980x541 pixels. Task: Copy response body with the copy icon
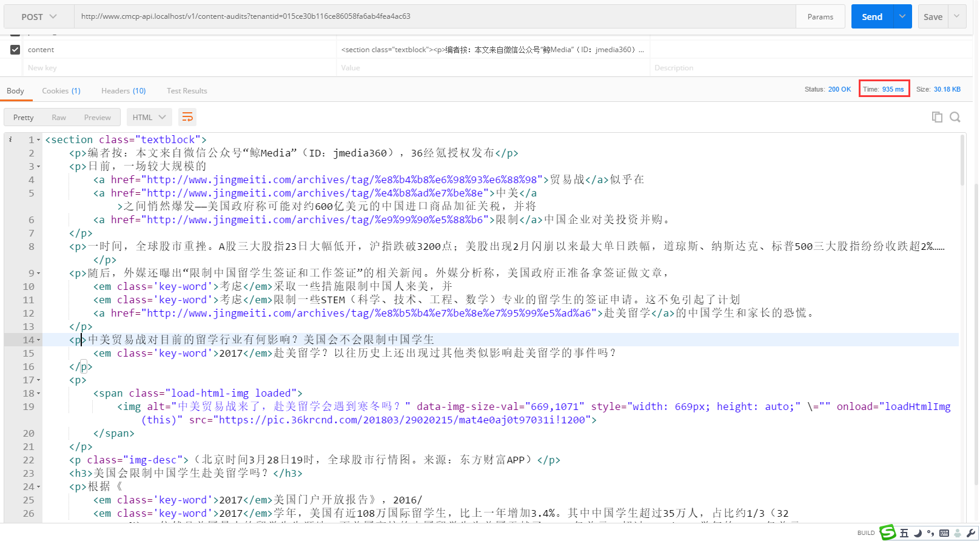point(937,117)
